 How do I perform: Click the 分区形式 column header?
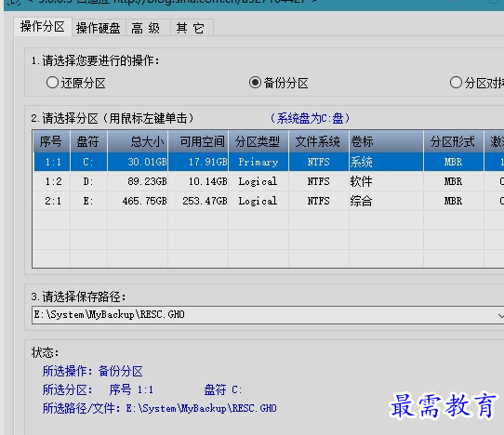coord(453,141)
